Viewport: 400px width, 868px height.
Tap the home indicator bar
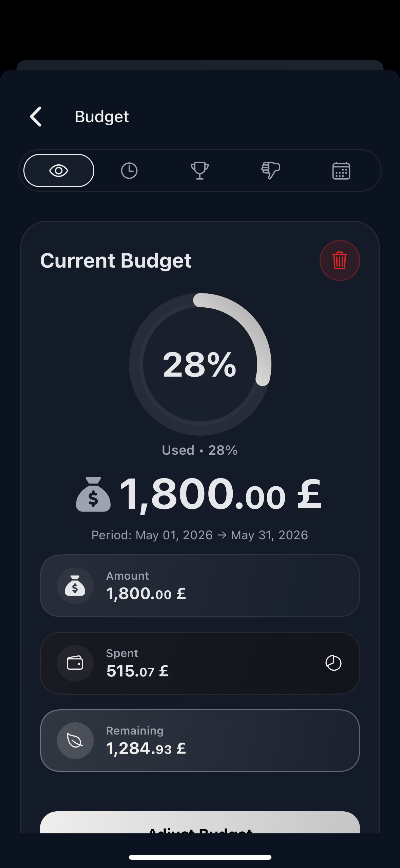(x=200, y=857)
